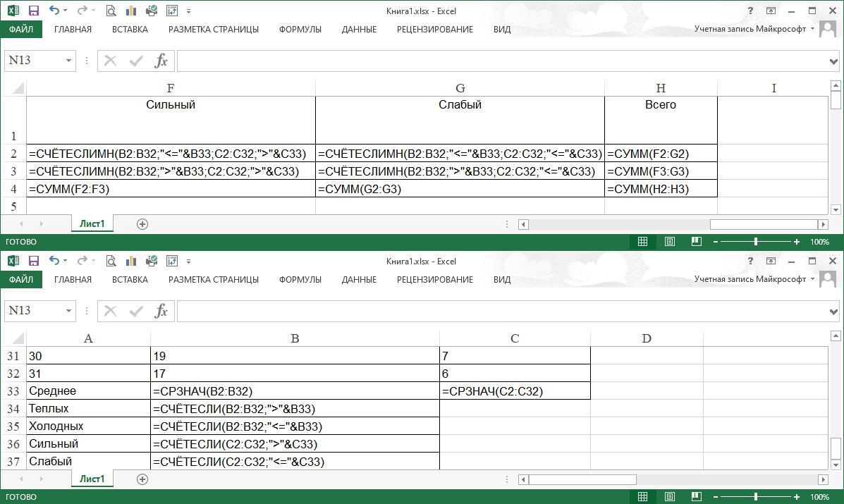The image size is (844, 504).
Task: Switch to Page Break Preview in the lower window
Action: [x=697, y=497]
